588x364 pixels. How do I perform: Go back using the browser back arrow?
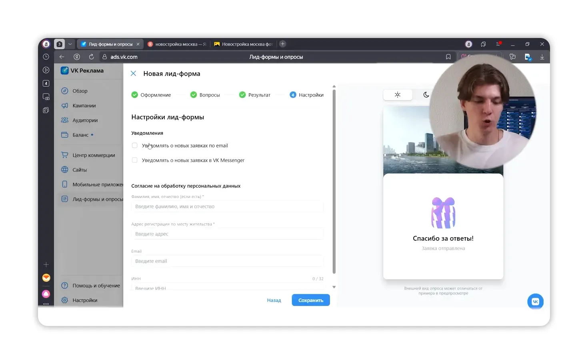[62, 57]
